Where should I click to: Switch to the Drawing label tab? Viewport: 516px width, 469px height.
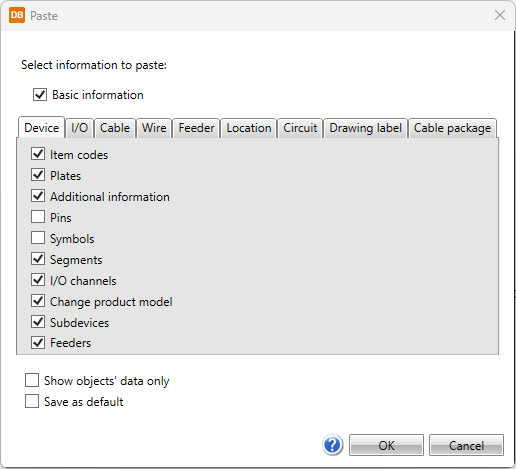click(366, 128)
